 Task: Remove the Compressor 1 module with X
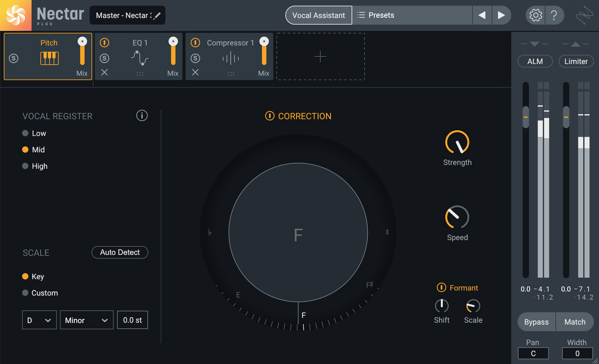[195, 73]
